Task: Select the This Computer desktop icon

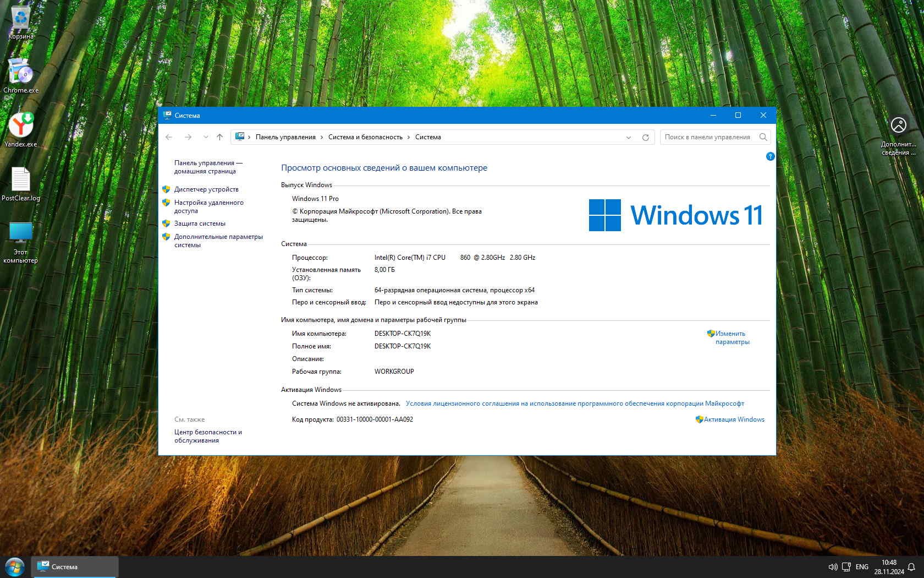Action: 21,242
